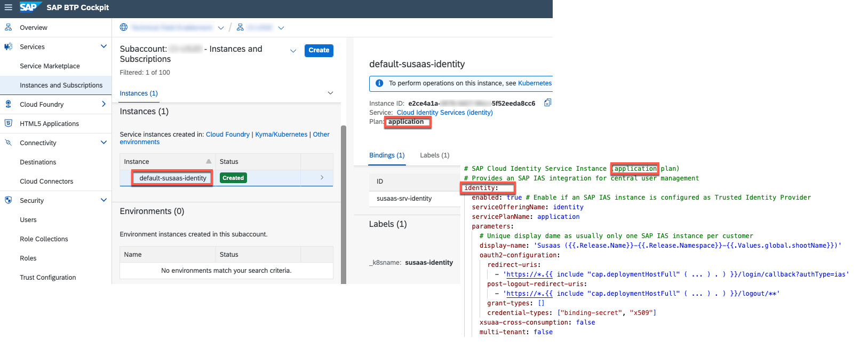Follow the Kyma/Kubernetes link
Screen dimensions: 868x347
[x=281, y=135]
